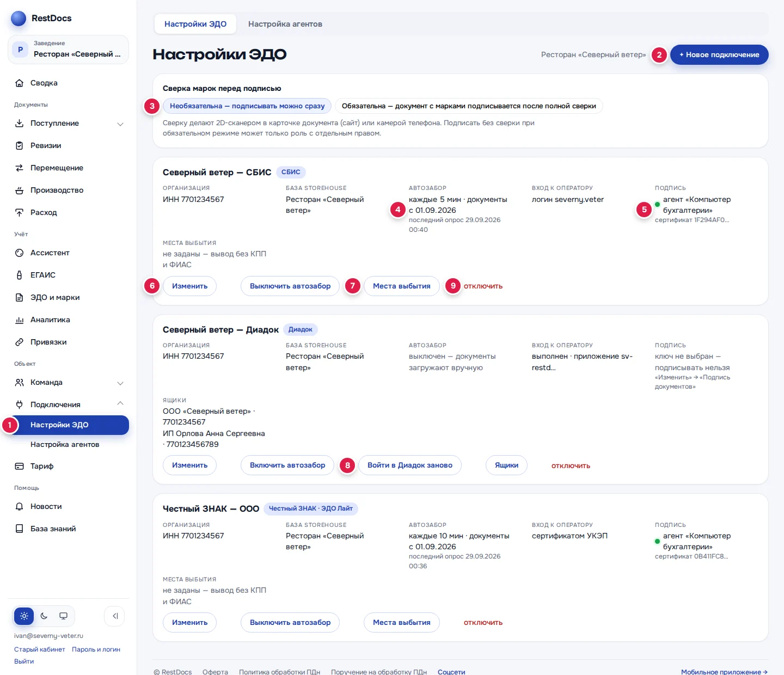The image size is (784, 675).
Task: Click the Подключения plug icon
Action: click(20, 405)
